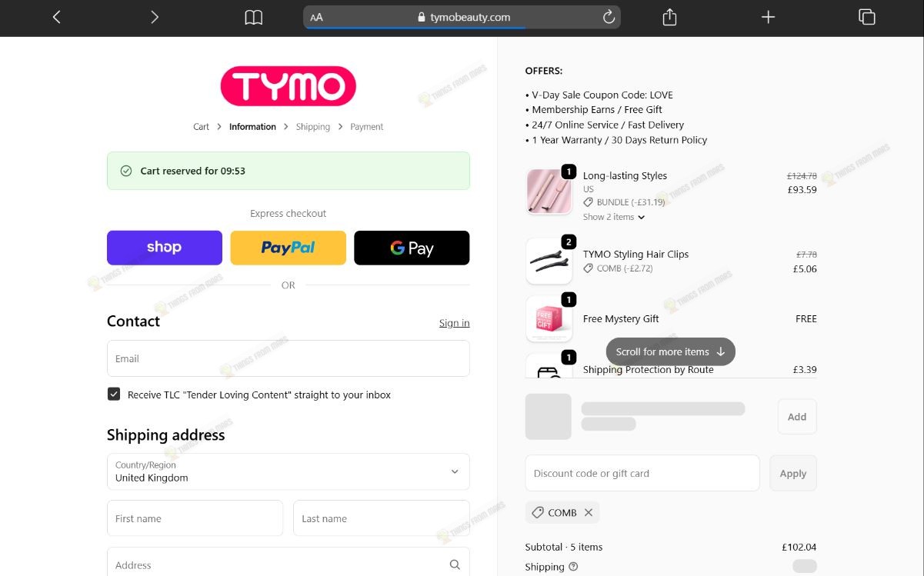
Task: Select the Information breadcrumb step
Action: (252, 127)
